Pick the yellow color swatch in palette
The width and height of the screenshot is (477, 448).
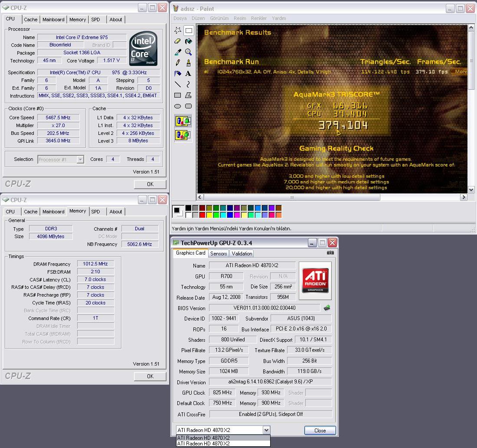209,215
